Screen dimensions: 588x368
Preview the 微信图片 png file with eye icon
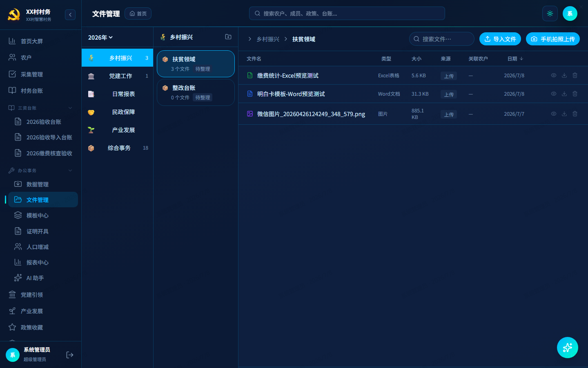click(x=554, y=114)
